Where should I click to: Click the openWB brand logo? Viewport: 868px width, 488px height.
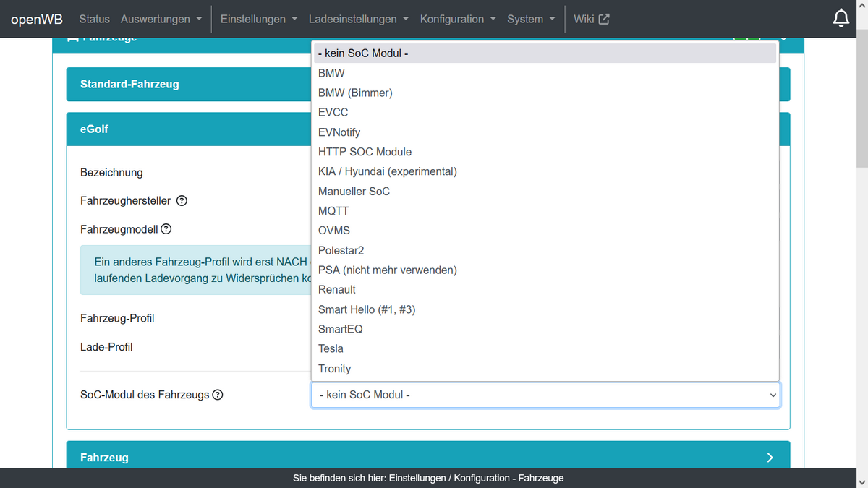pyautogui.click(x=37, y=19)
